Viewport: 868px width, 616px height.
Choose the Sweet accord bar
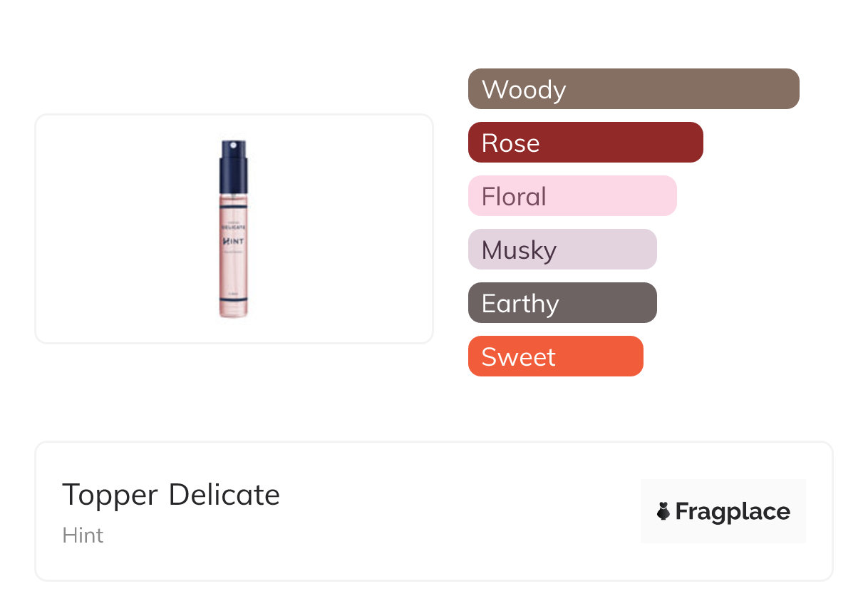tap(555, 356)
